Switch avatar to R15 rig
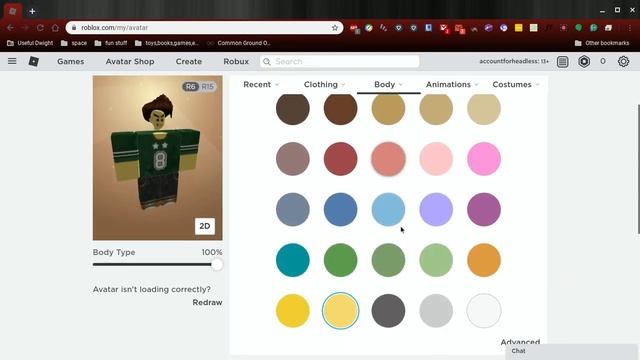Screen dimensions: 640x360 click(207, 87)
